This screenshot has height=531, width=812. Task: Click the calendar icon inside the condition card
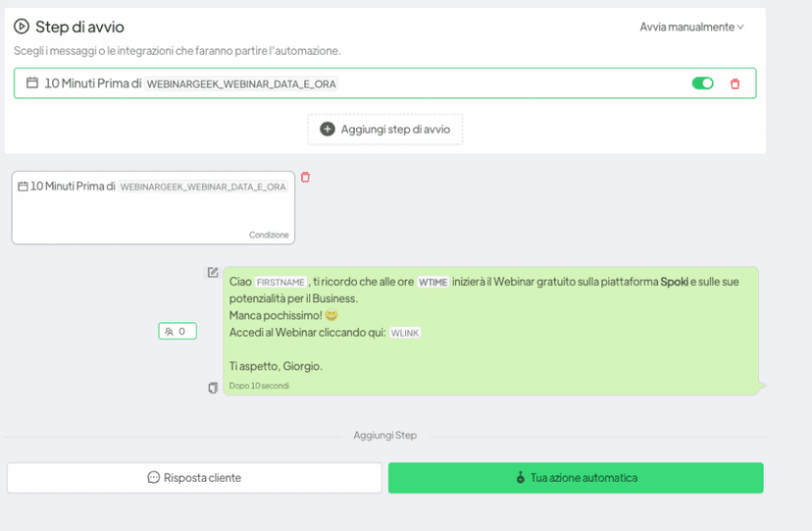tap(23, 186)
